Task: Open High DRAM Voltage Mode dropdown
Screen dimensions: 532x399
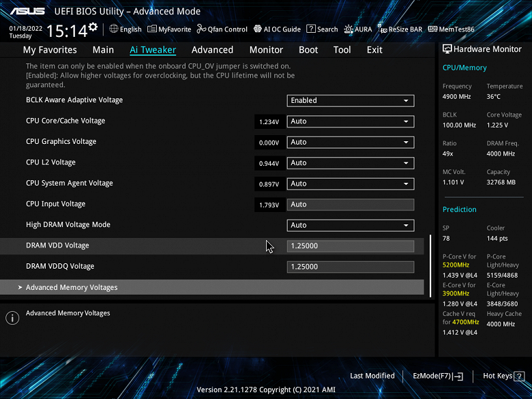Action: (x=351, y=225)
